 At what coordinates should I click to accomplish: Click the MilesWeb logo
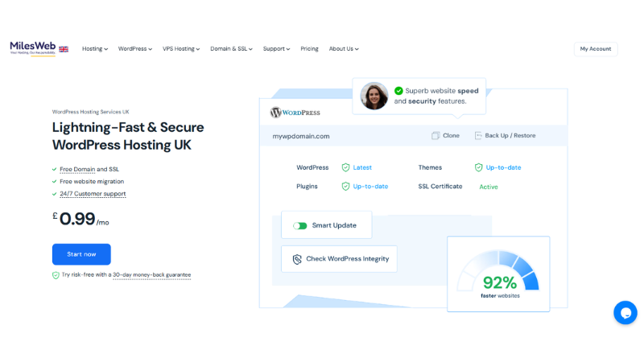[x=33, y=48]
